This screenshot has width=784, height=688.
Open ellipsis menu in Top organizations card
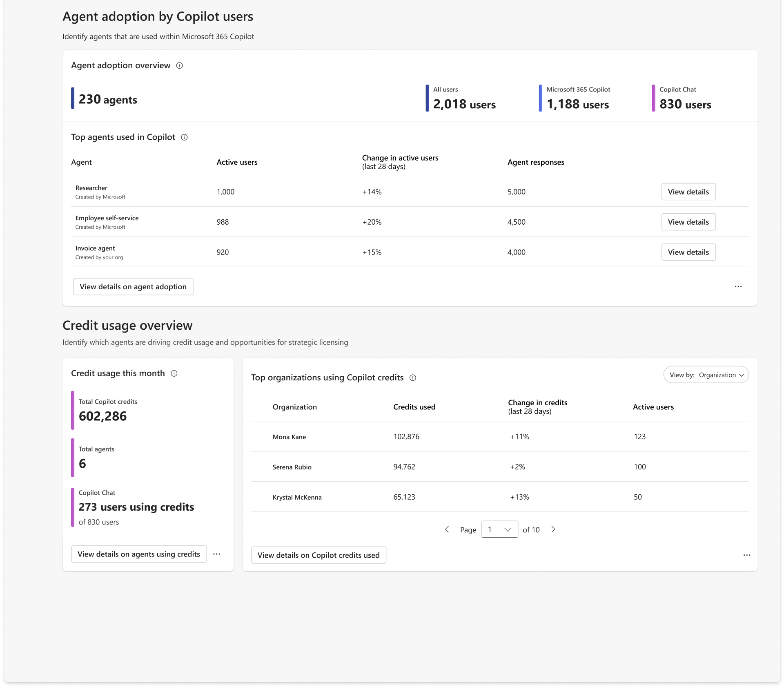(746, 555)
